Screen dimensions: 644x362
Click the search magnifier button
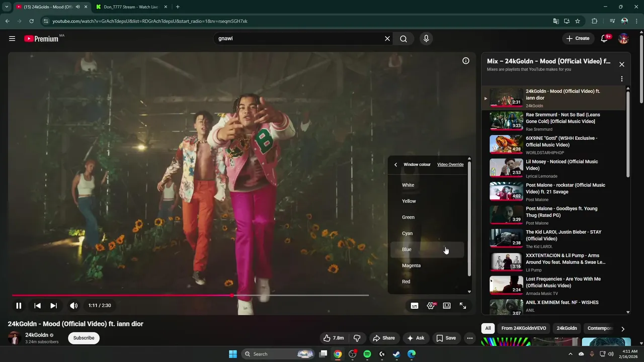click(404, 39)
